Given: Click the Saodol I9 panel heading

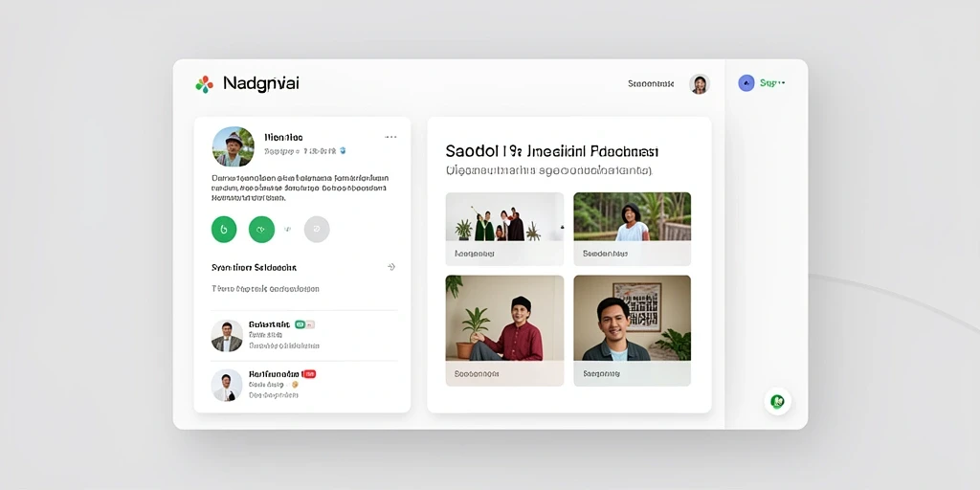Looking at the screenshot, I should click(552, 151).
